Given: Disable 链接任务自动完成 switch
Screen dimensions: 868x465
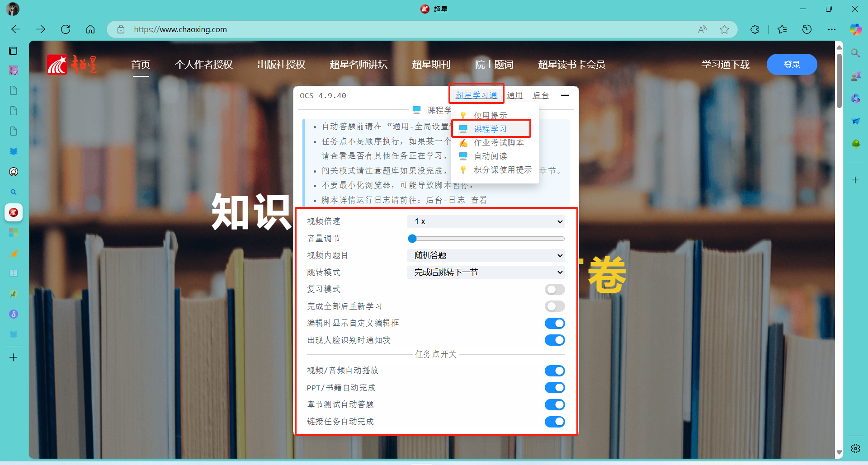Looking at the screenshot, I should point(555,422).
